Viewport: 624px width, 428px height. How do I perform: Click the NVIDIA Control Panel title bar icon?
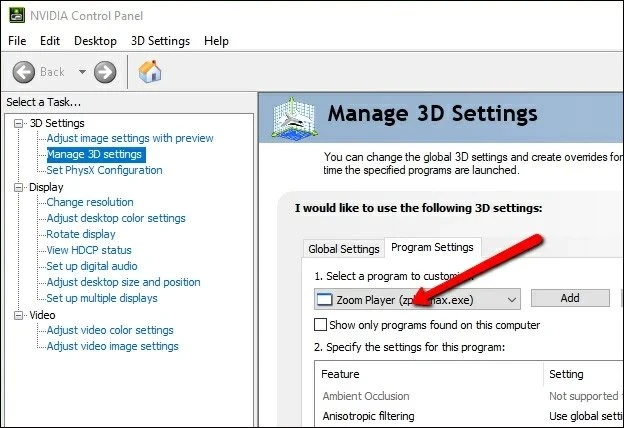[x=13, y=15]
